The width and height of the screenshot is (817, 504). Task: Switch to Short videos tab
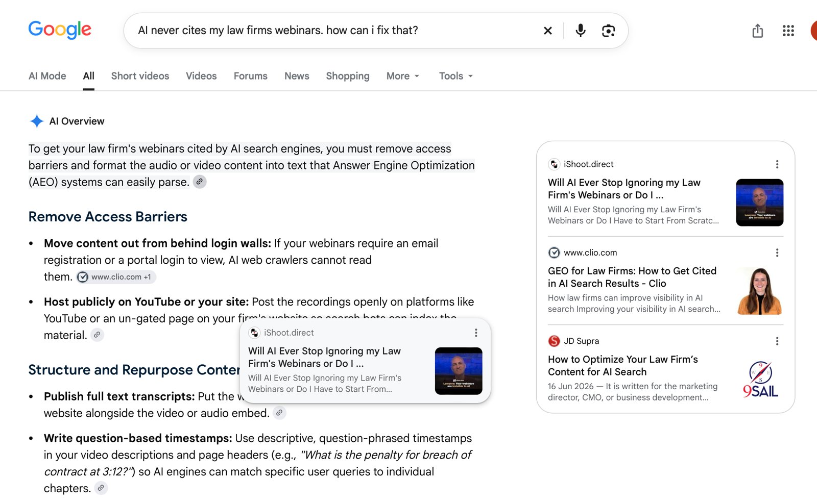[140, 76]
